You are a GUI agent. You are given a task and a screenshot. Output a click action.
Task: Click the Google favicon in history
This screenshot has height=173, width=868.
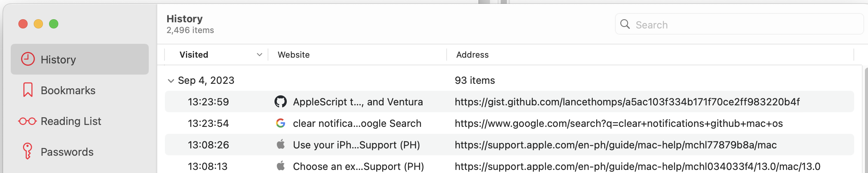[281, 123]
